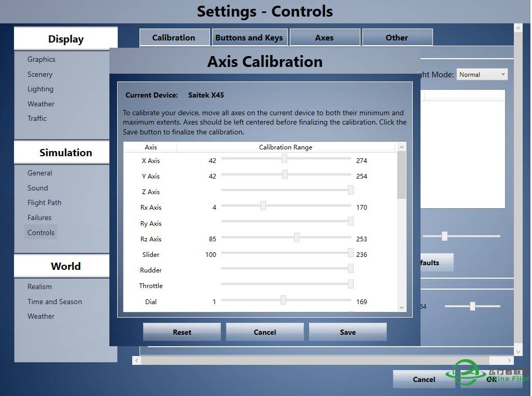Viewport: 532px width, 396px height.
Task: Click the Dial slider handle
Action: [x=283, y=300]
